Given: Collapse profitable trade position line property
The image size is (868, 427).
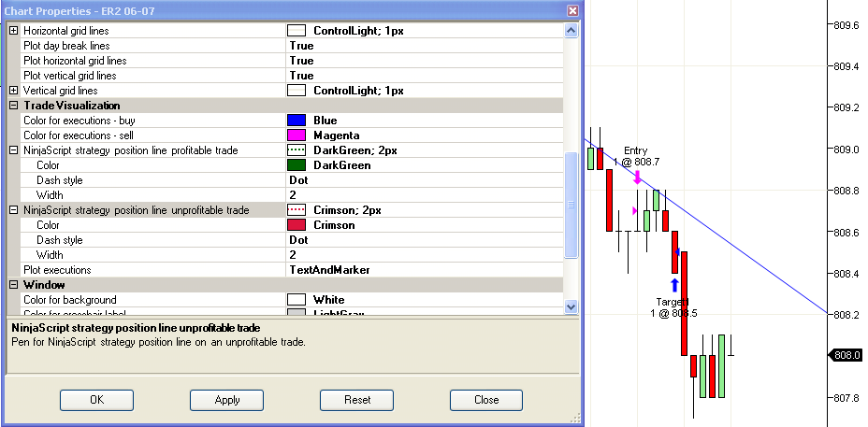Looking at the screenshot, I should click(x=14, y=150).
